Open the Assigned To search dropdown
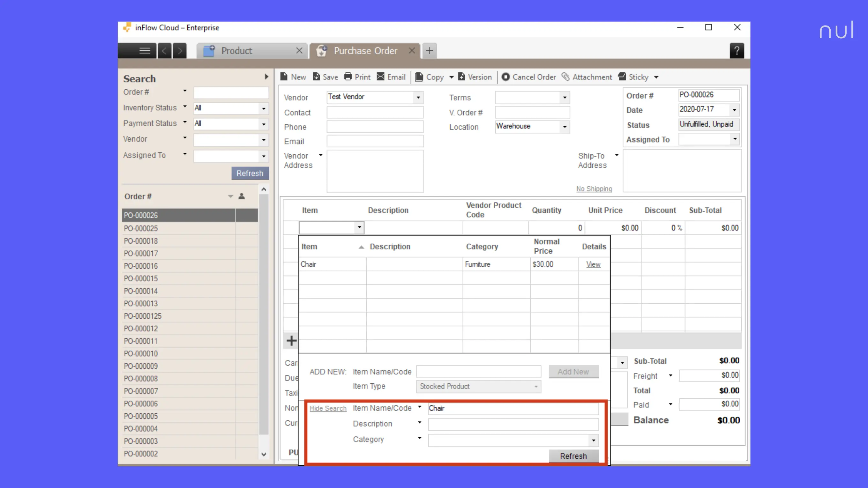 tap(264, 156)
